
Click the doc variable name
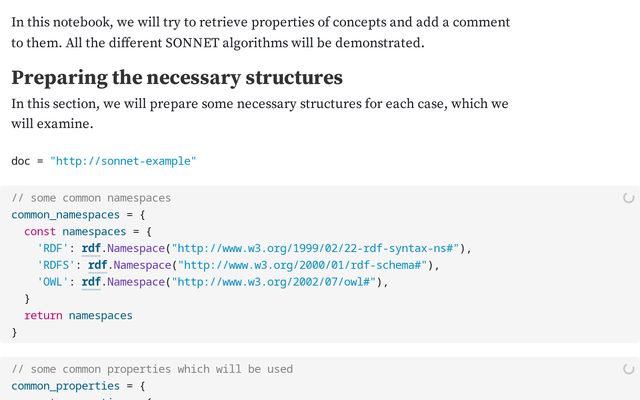point(20,161)
